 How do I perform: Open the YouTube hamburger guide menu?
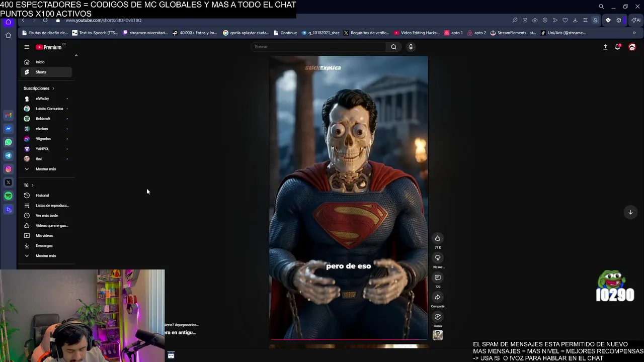pos(27,47)
